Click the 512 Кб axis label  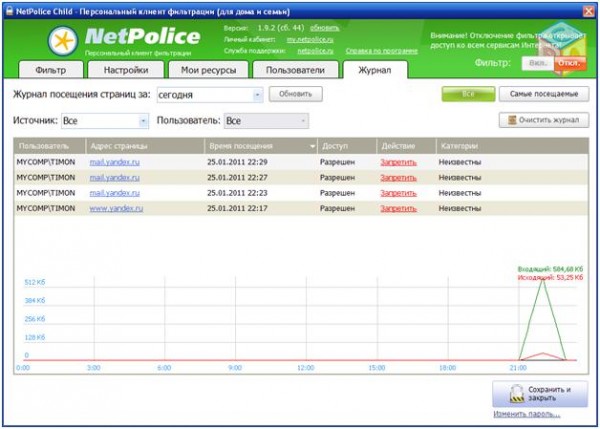(35, 282)
